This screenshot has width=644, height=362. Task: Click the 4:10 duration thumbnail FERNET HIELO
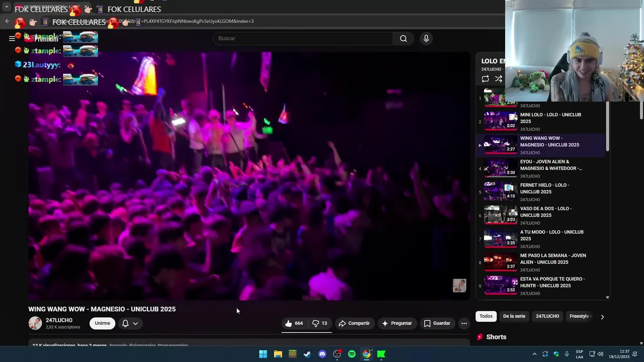point(501,191)
